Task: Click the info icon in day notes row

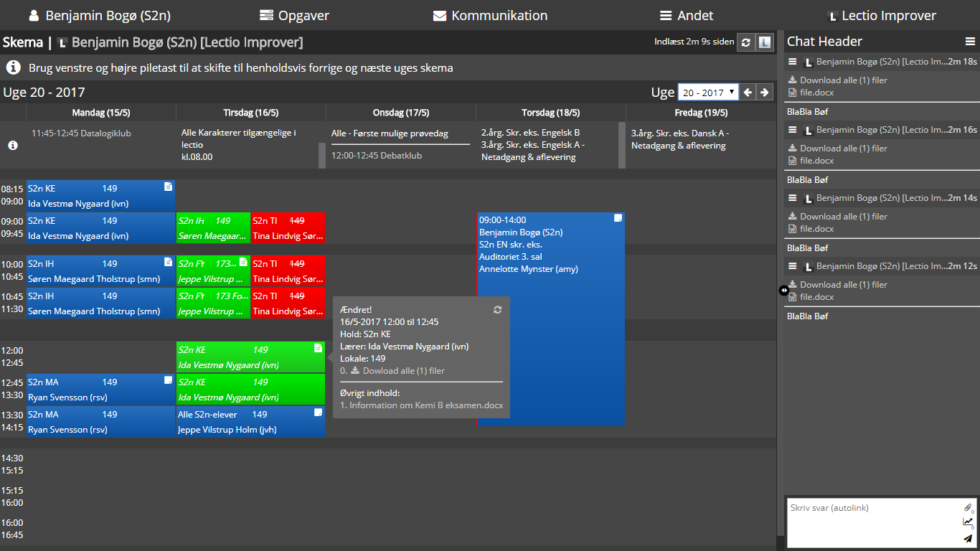Action: (12, 145)
